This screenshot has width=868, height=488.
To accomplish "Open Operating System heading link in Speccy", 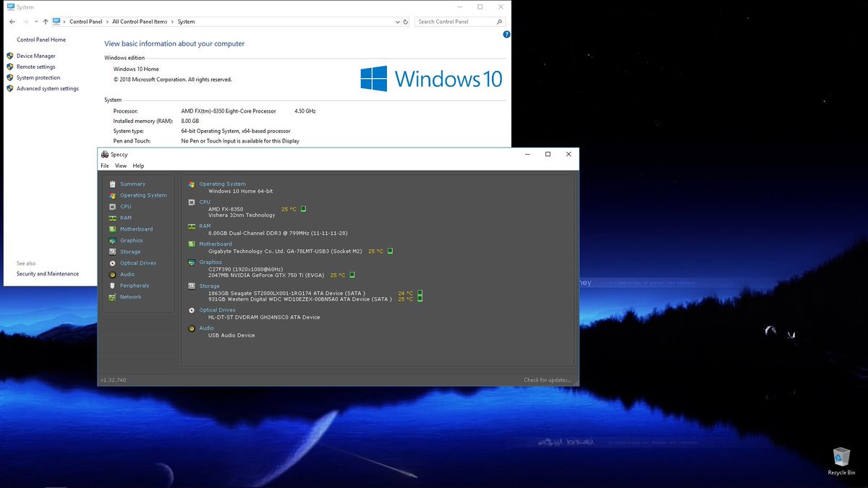I will coord(223,184).
